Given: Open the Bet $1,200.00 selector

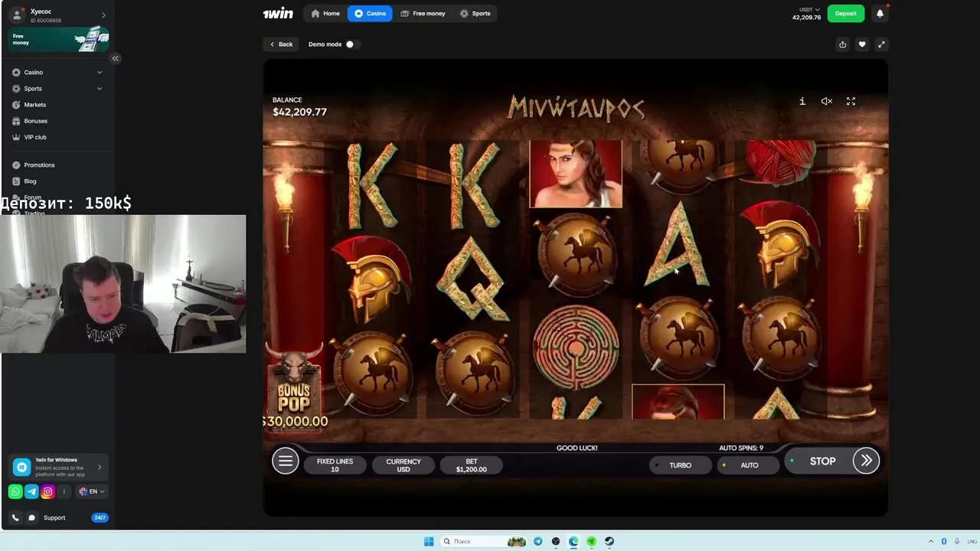Looking at the screenshot, I should pos(472,465).
